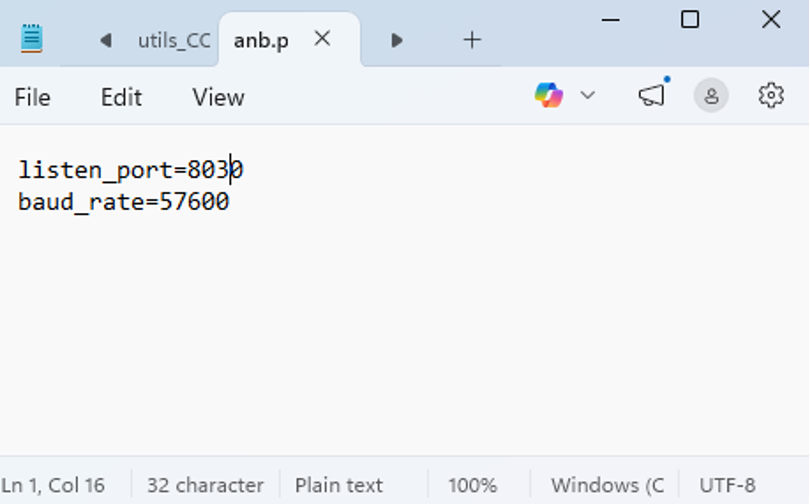The height and width of the screenshot is (504, 810).
Task: Click the 100% zoom level indicator
Action: (472, 485)
